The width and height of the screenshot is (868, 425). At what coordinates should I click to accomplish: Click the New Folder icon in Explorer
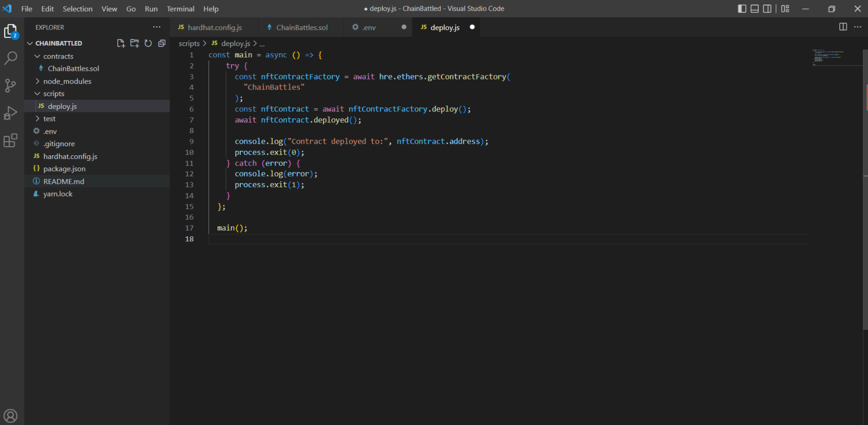click(135, 44)
